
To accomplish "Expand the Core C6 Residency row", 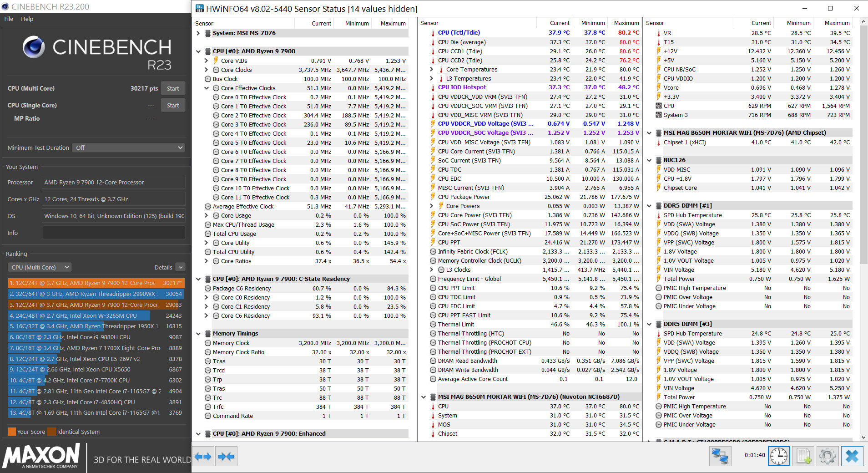I will pyautogui.click(x=207, y=316).
